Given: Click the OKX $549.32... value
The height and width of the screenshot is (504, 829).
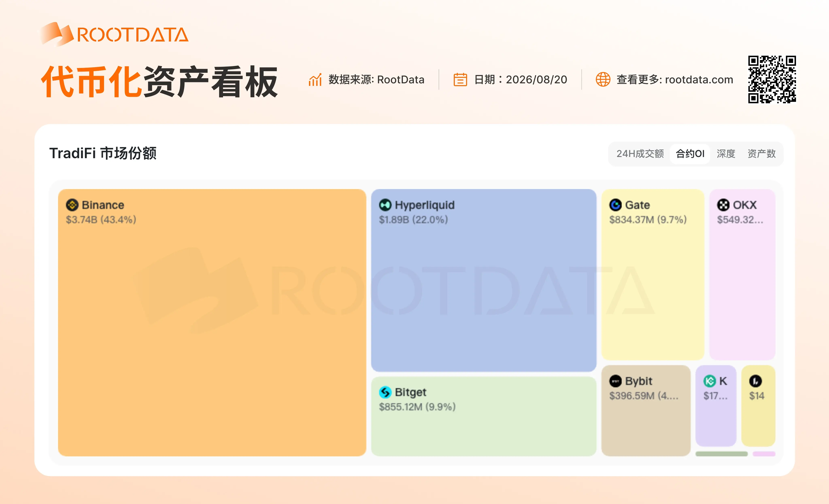Looking at the screenshot, I should pos(740,220).
